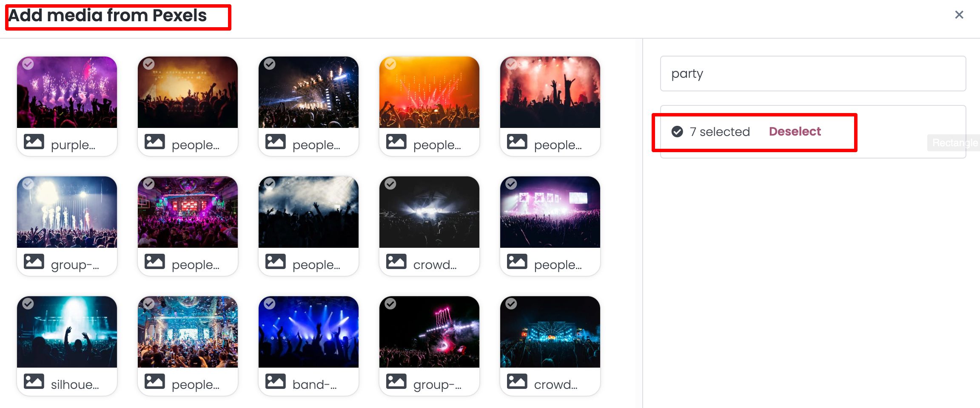This screenshot has height=408, width=980.
Task: Click the image icon beside the bottom-row crowd label
Action: coord(517,381)
